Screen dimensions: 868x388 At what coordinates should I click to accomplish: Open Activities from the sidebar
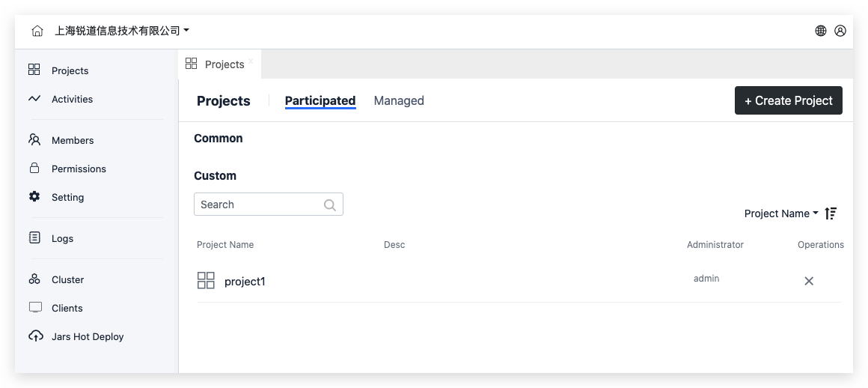71,99
